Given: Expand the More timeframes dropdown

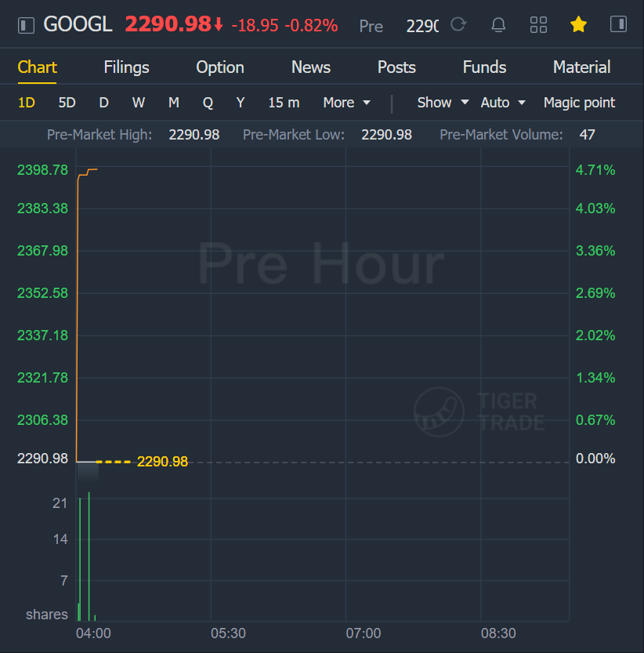Looking at the screenshot, I should pyautogui.click(x=346, y=103).
